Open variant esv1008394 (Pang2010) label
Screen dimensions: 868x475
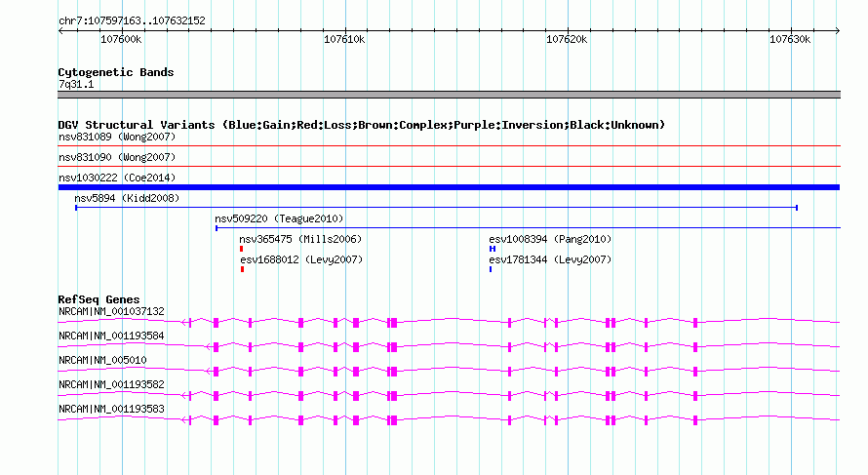pyautogui.click(x=550, y=239)
